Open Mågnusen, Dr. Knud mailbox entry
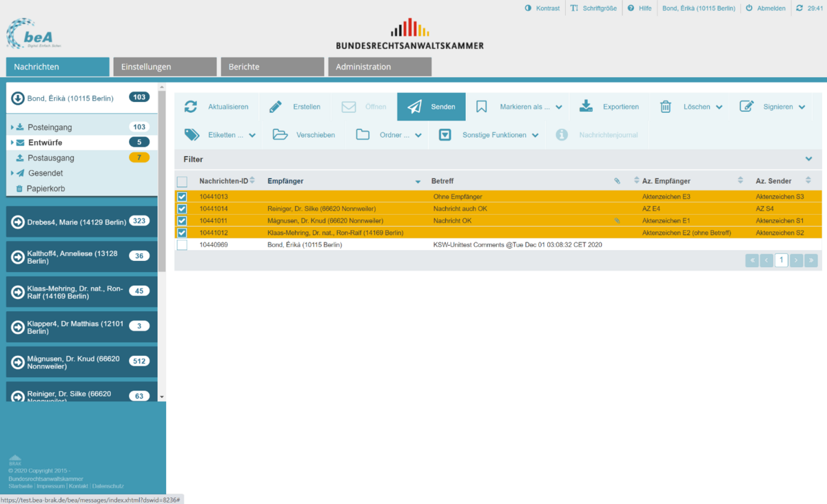Viewport: 827px width, 504px height. [82, 363]
